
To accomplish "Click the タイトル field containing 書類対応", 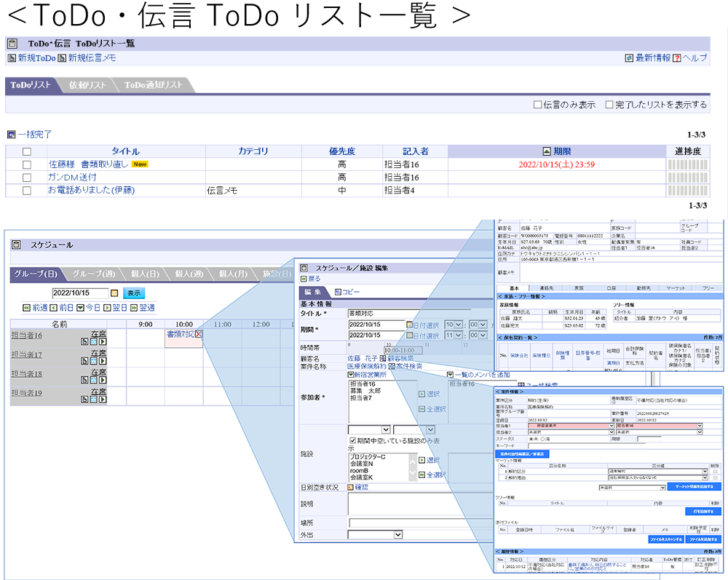I will [408, 314].
